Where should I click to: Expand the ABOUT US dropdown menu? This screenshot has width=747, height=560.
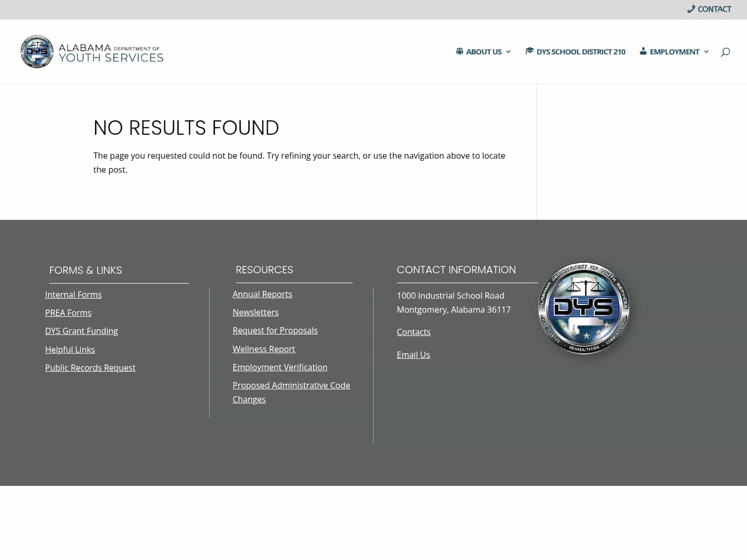[483, 51]
